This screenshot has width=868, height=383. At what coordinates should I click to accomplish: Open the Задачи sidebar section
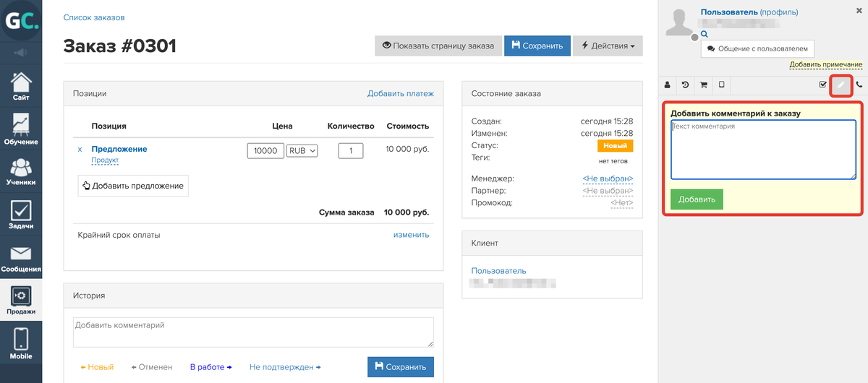point(21,215)
